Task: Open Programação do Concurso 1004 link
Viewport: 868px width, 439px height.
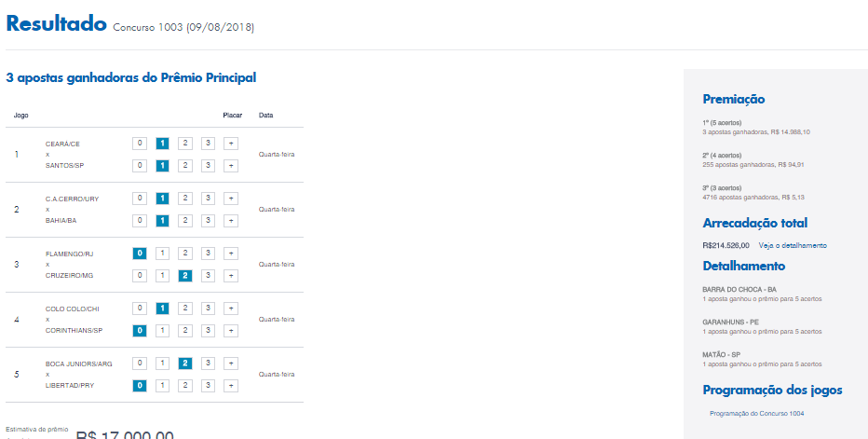Action: (x=757, y=414)
